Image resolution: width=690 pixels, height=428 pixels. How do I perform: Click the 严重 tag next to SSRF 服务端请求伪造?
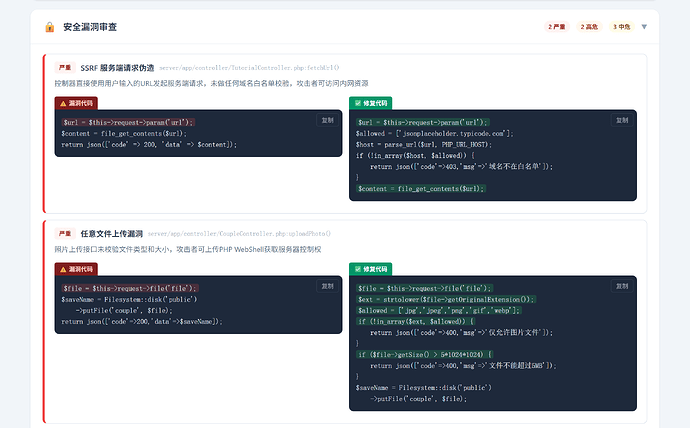pos(65,68)
